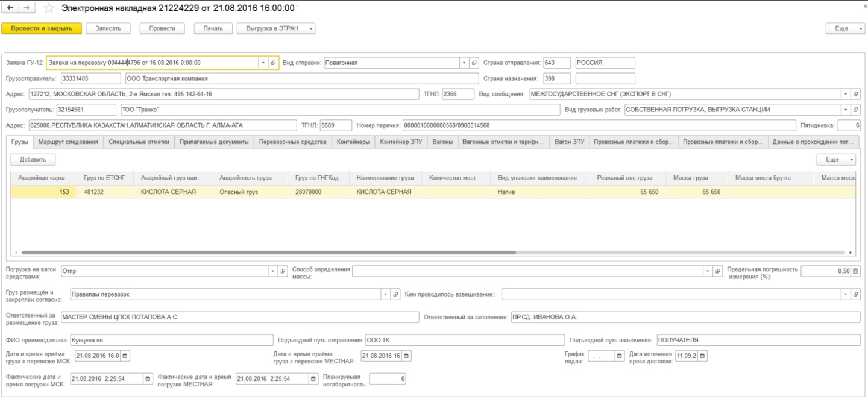Image resolution: width=868 pixels, height=402 pixels.
Task: Open calendar for Фактические дата погрузки МСК
Action: (x=148, y=378)
